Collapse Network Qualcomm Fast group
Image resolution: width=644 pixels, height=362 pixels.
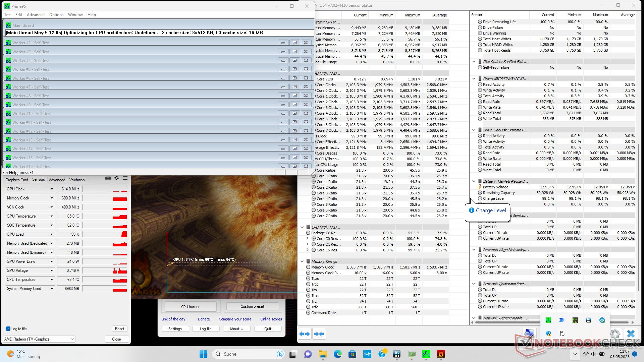pos(474,284)
